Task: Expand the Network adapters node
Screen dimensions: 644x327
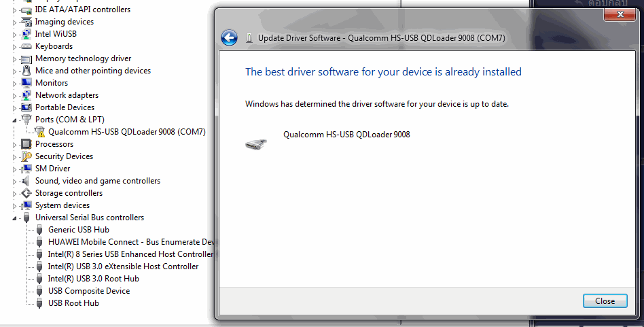Action: [x=15, y=96]
